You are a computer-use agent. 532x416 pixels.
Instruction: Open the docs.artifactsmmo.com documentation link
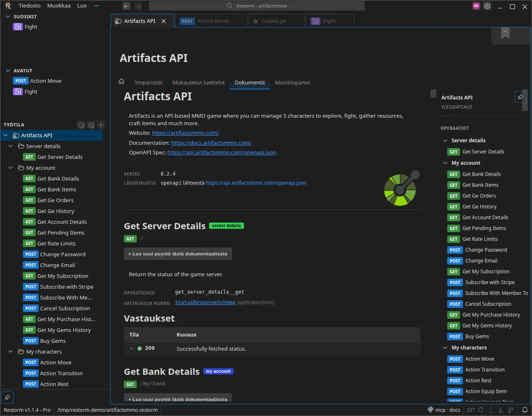pyautogui.click(x=211, y=143)
